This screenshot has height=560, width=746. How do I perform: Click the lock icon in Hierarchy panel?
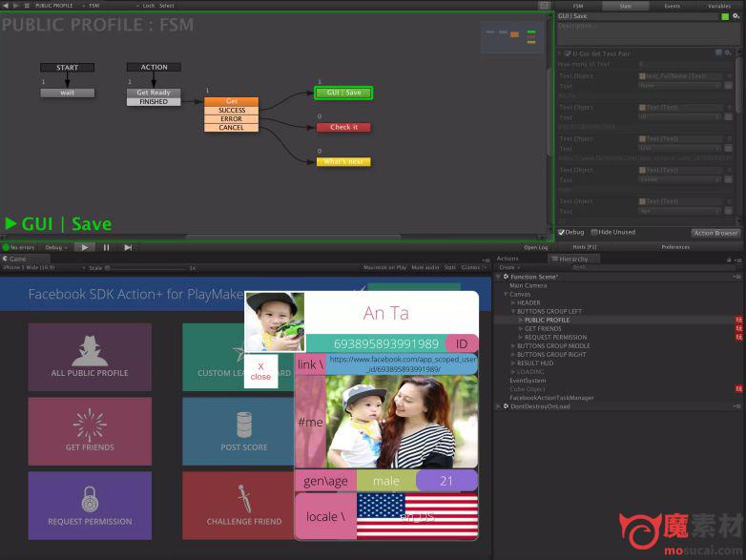[x=729, y=259]
